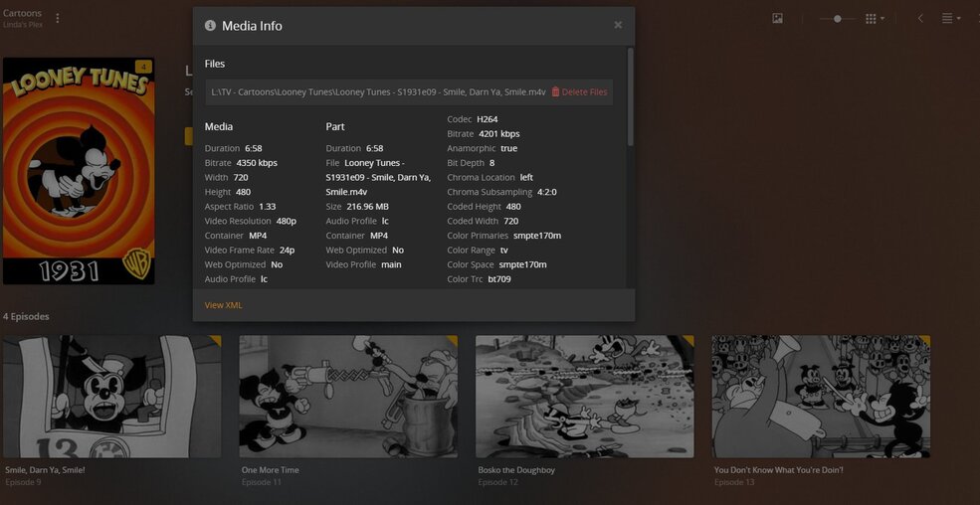Click the Cartoons library title
This screenshot has height=505, width=980.
[x=23, y=13]
